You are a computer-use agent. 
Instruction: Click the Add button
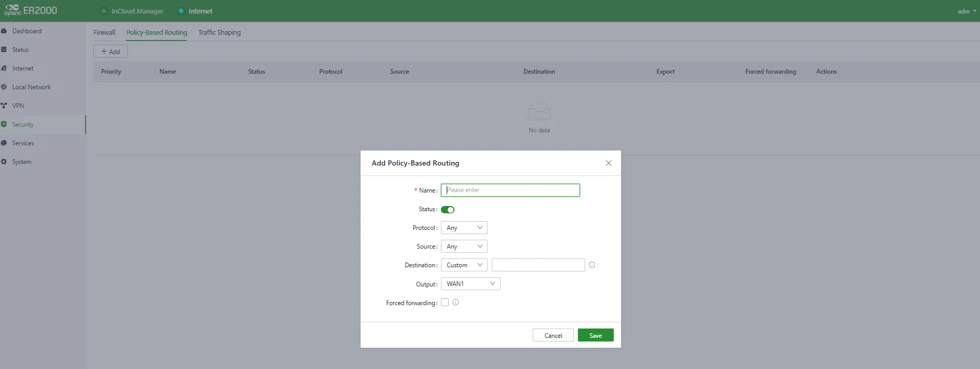point(111,51)
